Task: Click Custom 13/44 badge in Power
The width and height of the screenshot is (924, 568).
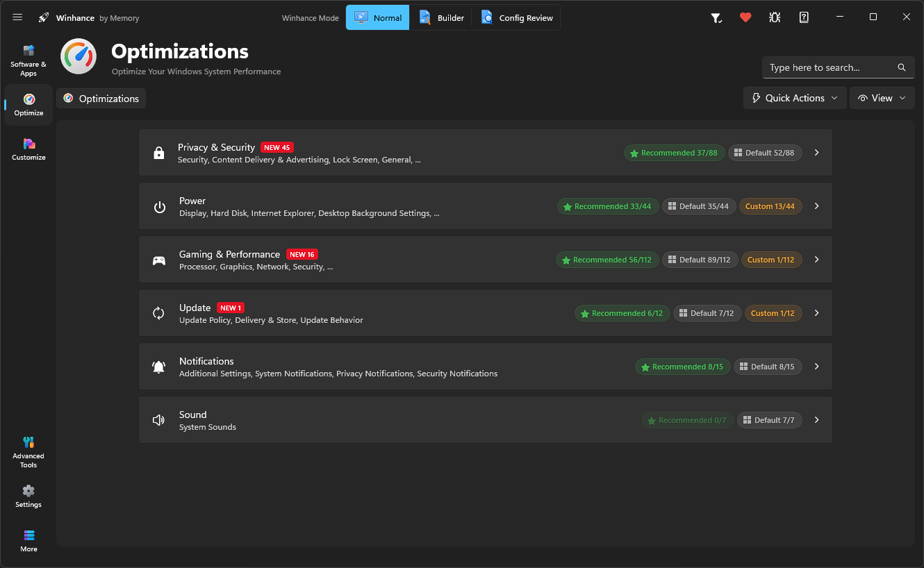Action: click(x=770, y=206)
